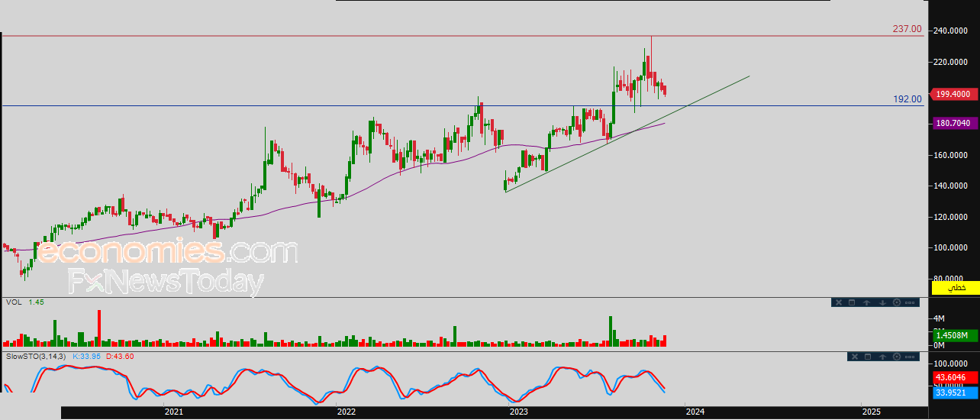Viewport: 980px width, 420px height.
Task: Click the tallest red volume bar in 2020
Action: tap(99, 328)
